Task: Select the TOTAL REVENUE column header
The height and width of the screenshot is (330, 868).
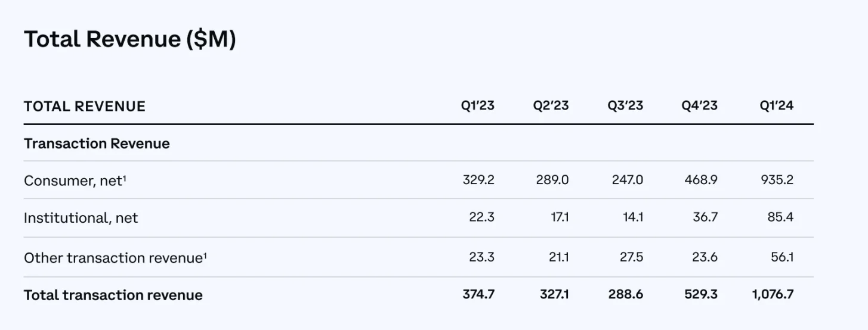Action: [x=85, y=107]
